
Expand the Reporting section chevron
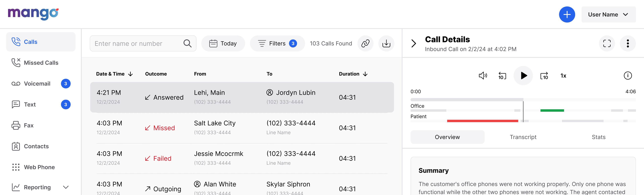(66, 187)
